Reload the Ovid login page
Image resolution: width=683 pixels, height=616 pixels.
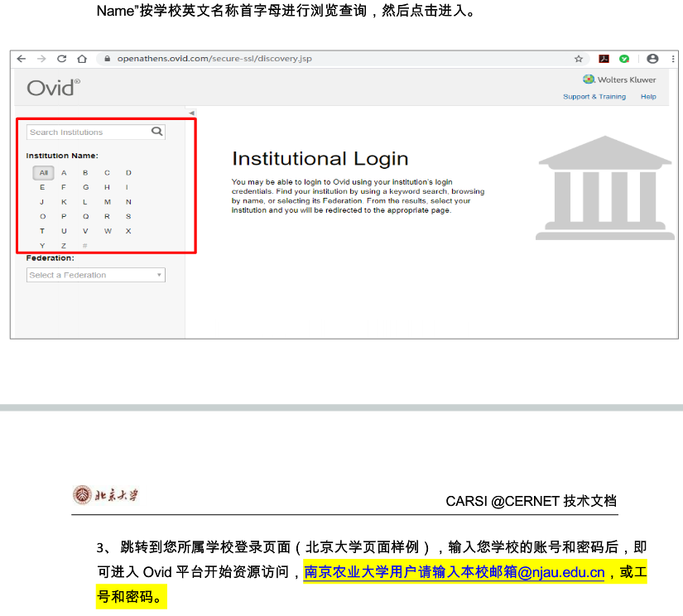click(x=61, y=59)
